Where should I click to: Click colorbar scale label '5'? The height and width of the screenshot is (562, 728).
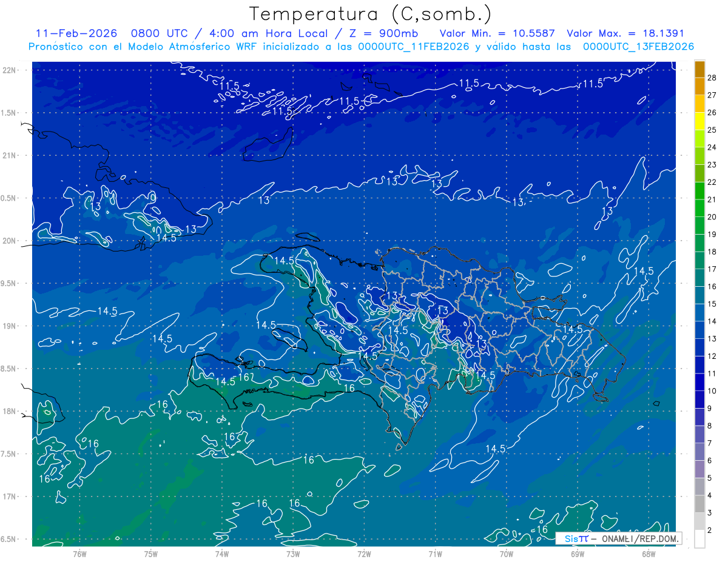(710, 478)
